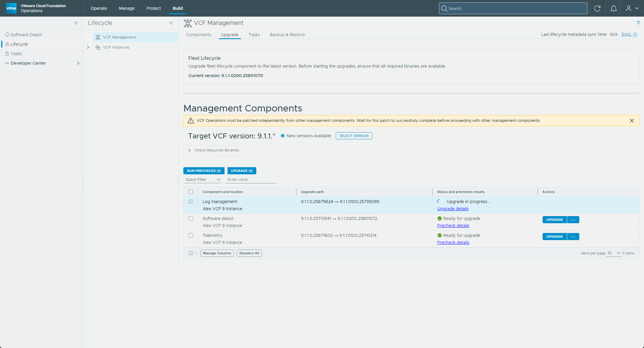644x348 pixels.
Task: Toggle the select-all header checkbox
Action: click(191, 192)
